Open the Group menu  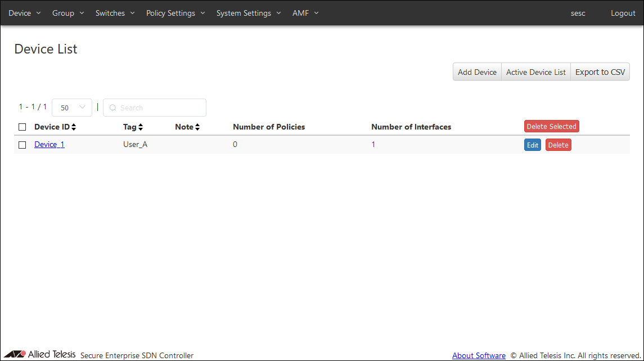pos(68,13)
